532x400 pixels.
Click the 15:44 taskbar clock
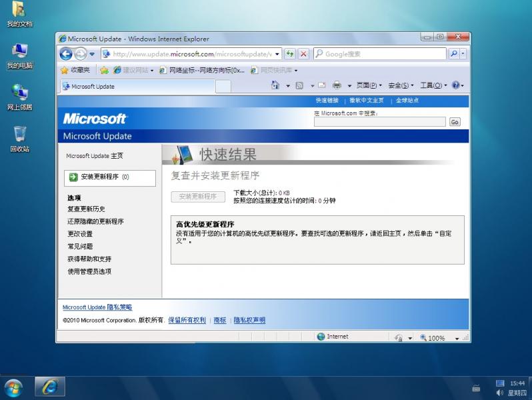(517, 383)
